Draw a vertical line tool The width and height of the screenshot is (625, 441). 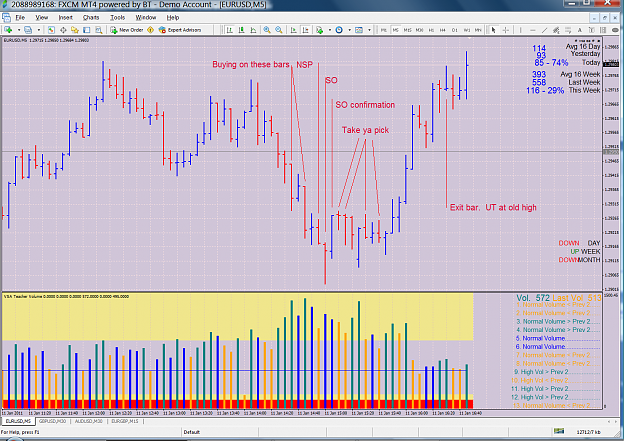(x=521, y=30)
